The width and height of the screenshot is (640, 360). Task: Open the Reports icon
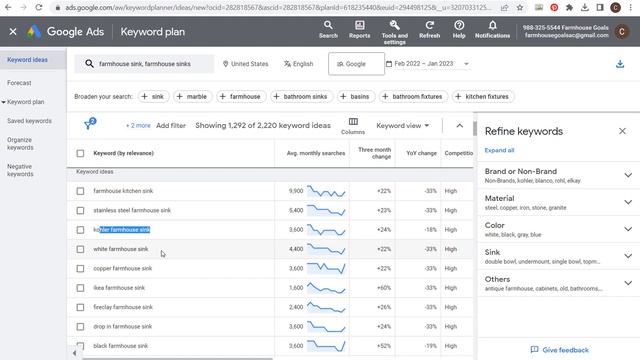point(360,30)
